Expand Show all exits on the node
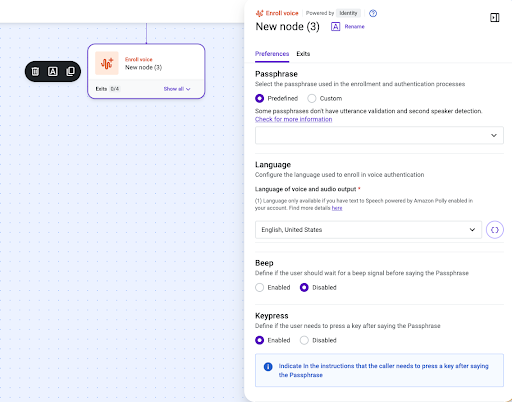Viewport: 512px width, 402px height. pos(177,89)
